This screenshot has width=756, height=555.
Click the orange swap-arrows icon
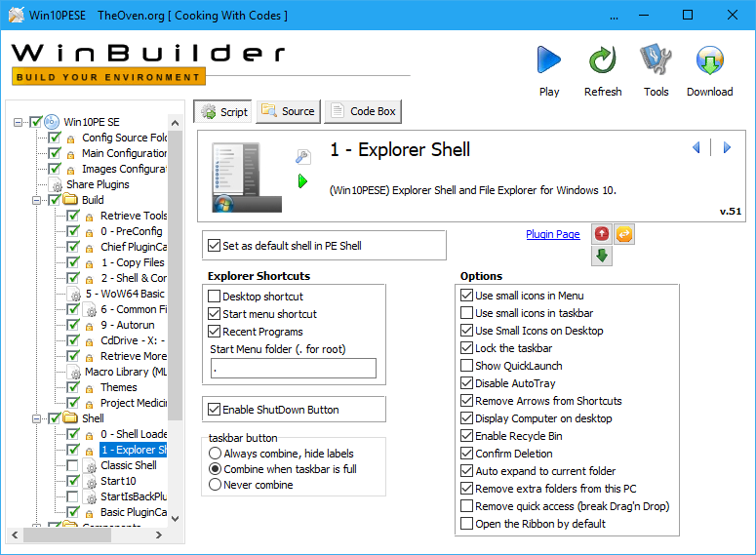[624, 234]
